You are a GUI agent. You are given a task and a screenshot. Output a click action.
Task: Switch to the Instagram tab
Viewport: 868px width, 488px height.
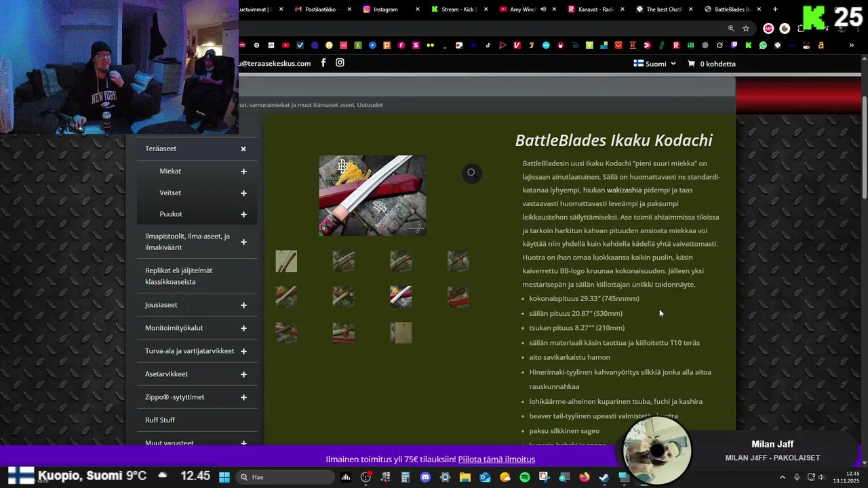pyautogui.click(x=391, y=9)
